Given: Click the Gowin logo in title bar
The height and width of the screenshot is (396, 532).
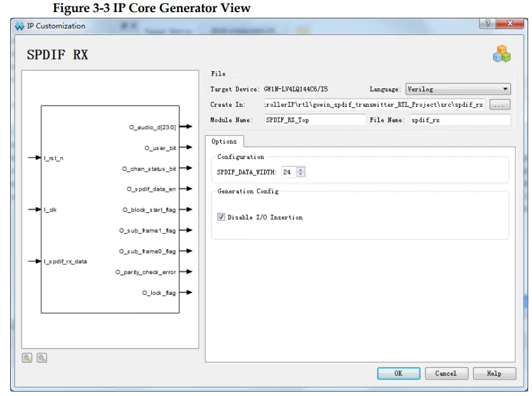Looking at the screenshot, I should pos(20,26).
